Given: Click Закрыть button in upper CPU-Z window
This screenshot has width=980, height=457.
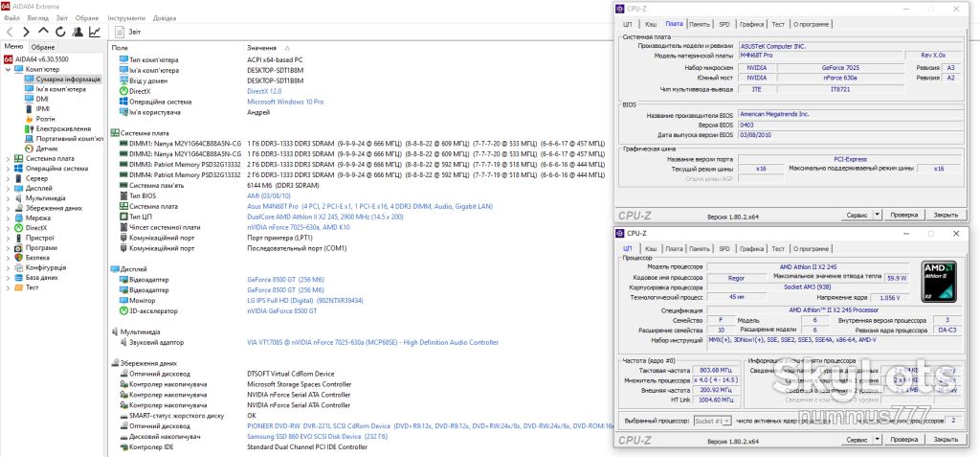Looking at the screenshot, I should coord(946,215).
